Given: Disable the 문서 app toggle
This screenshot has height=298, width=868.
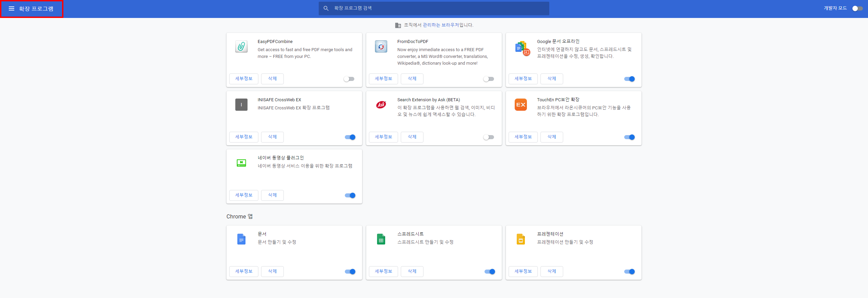Looking at the screenshot, I should pos(350,272).
